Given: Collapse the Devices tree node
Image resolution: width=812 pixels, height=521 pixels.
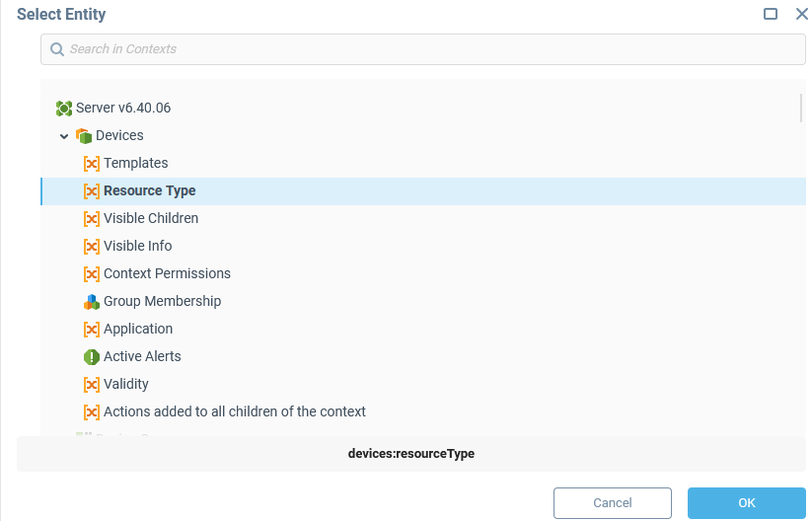Looking at the screenshot, I should (64, 136).
